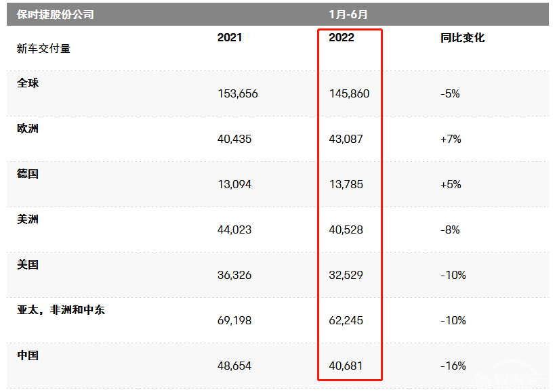Image resolution: width=557 pixels, height=392 pixels.
Task: Select the Europe +7% change cell
Action: [451, 139]
